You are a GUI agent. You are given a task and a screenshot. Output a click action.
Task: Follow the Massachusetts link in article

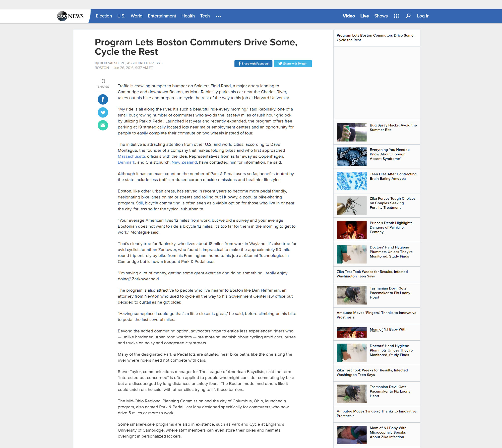(132, 156)
